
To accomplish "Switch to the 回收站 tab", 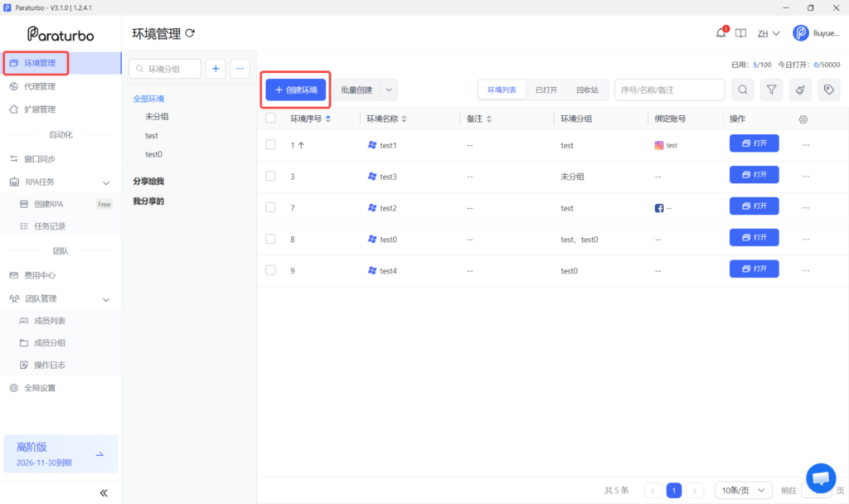I will tap(587, 90).
